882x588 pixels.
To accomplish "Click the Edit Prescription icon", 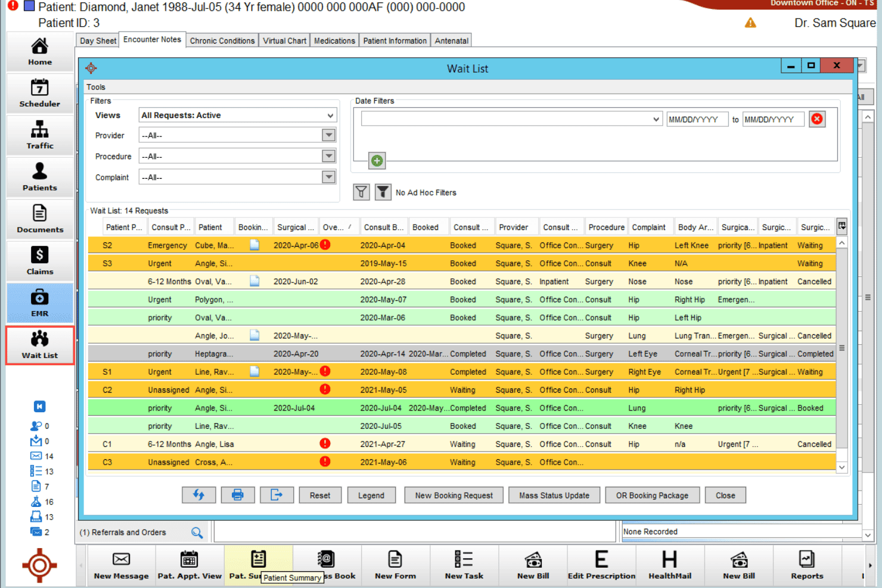I will pos(601,565).
